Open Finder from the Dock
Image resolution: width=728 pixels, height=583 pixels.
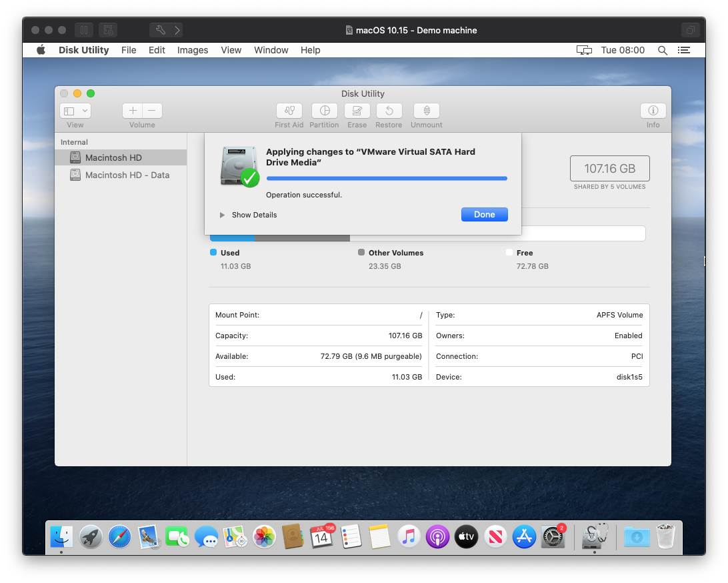coord(61,537)
